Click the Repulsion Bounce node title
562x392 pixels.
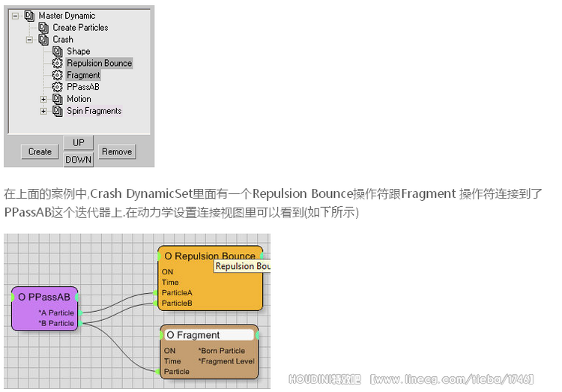click(210, 256)
